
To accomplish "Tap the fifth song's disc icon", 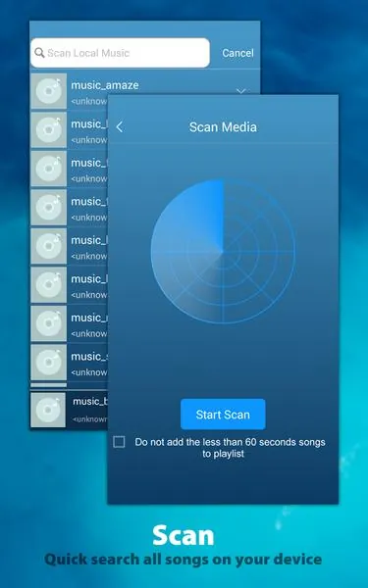I will [x=49, y=246].
